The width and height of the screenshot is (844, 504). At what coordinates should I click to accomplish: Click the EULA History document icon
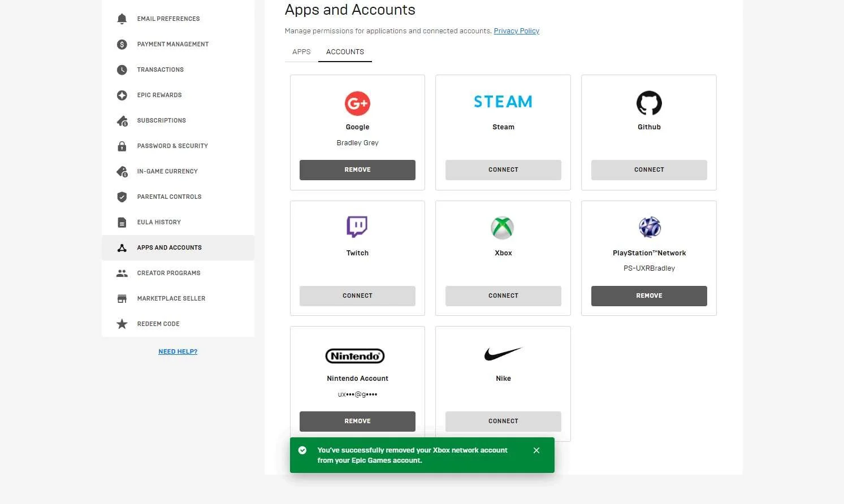click(122, 222)
